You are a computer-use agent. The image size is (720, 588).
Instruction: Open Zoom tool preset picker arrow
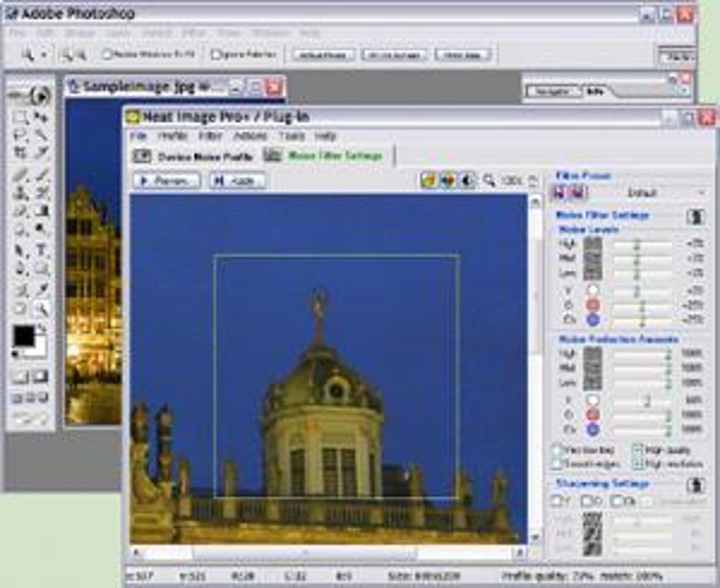click(44, 55)
